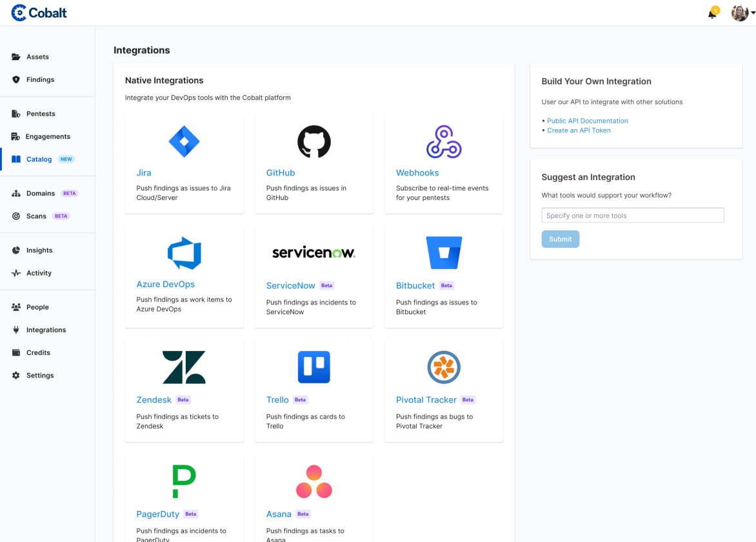
Task: Click the GitHub octocat logo
Action: tap(314, 141)
